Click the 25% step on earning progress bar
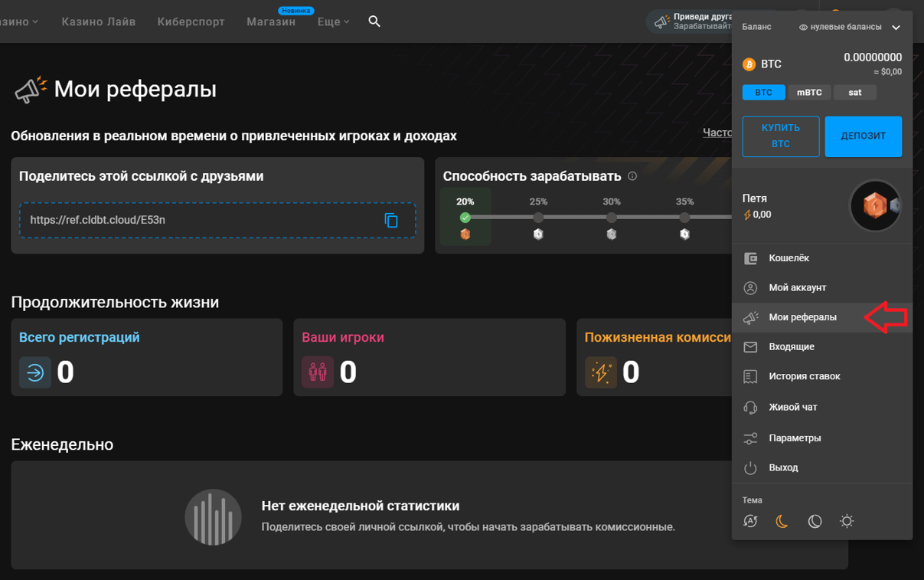This screenshot has height=580, width=924. (538, 218)
